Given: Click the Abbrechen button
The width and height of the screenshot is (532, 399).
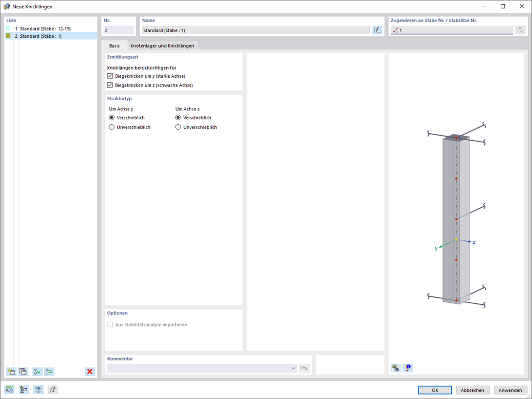Looking at the screenshot, I should click(x=473, y=390).
